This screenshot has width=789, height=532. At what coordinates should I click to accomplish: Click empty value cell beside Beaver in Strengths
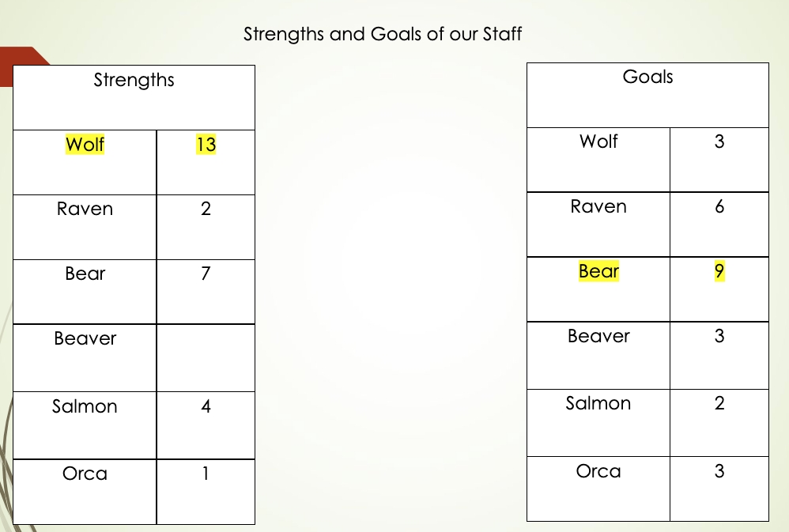click(206, 357)
